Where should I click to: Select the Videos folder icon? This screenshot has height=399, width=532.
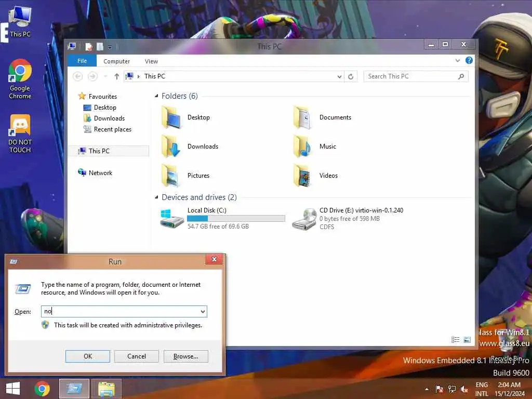[303, 176]
